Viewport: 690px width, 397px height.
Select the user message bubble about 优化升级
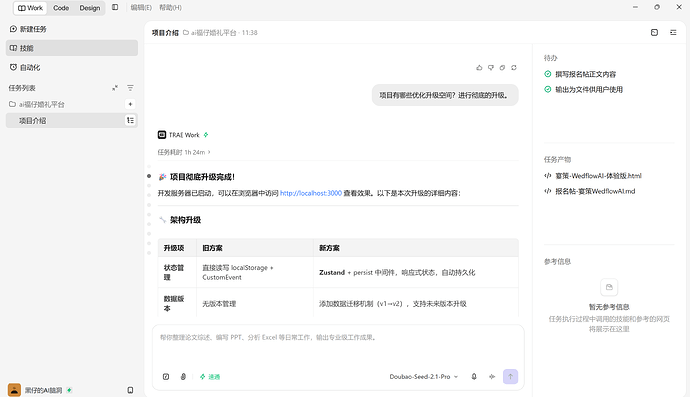pos(445,95)
